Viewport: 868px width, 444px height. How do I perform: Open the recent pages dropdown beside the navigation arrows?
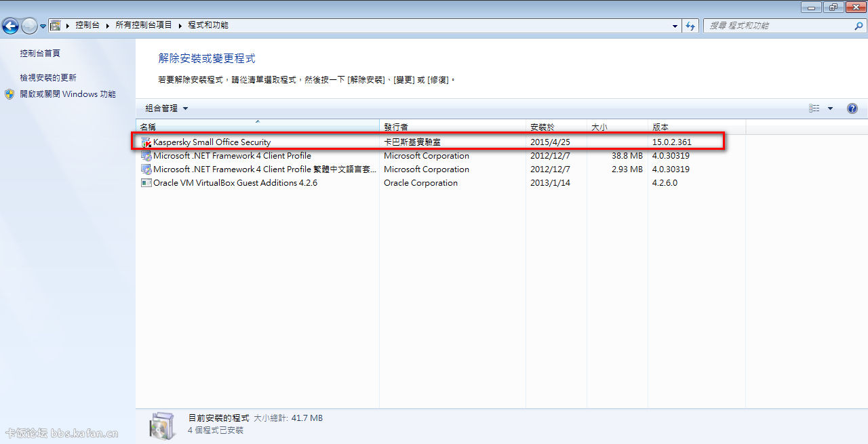43,26
